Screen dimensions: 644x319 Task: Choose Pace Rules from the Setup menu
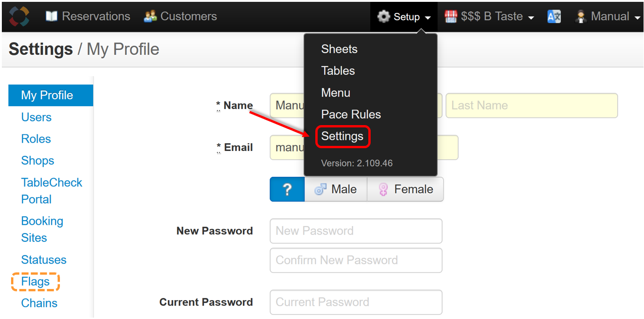click(x=351, y=114)
